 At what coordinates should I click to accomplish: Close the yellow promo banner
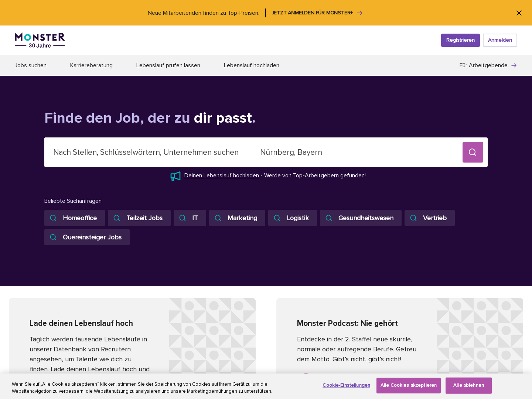pyautogui.click(x=519, y=13)
